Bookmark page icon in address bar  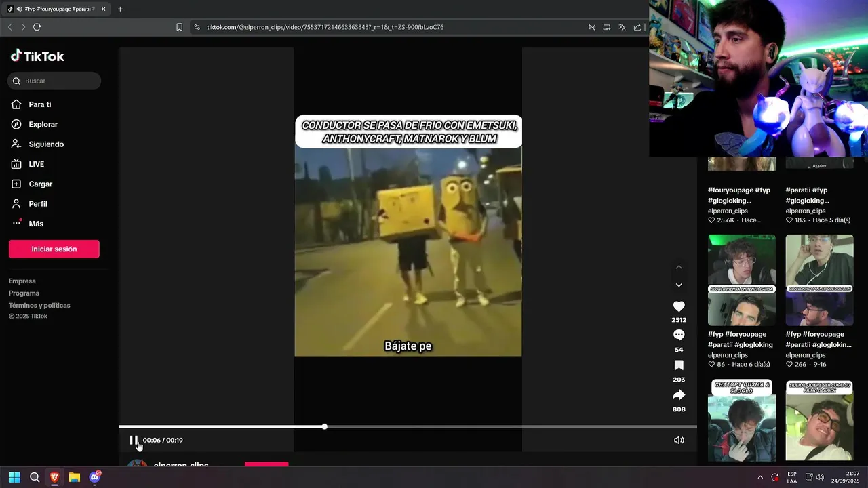[x=179, y=27]
